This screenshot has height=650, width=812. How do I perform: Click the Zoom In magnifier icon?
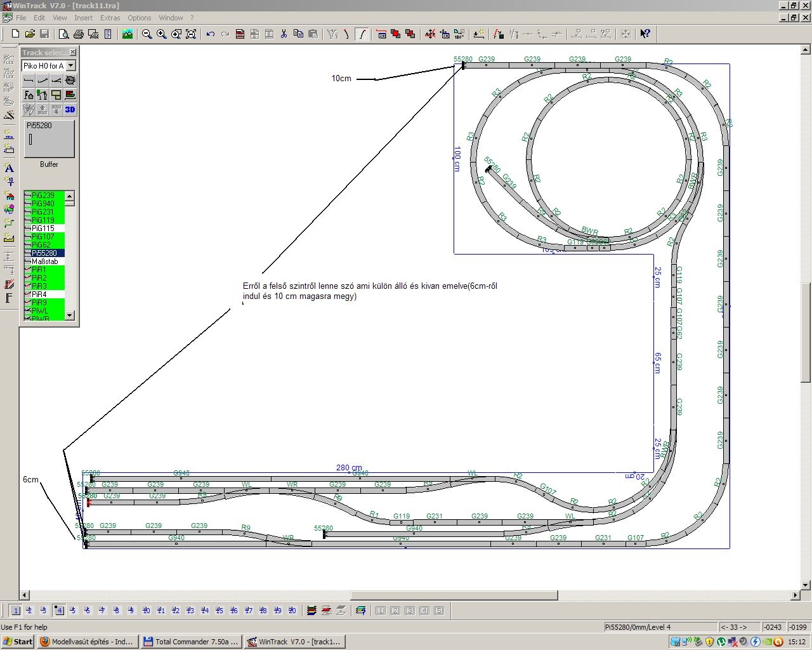[x=162, y=34]
